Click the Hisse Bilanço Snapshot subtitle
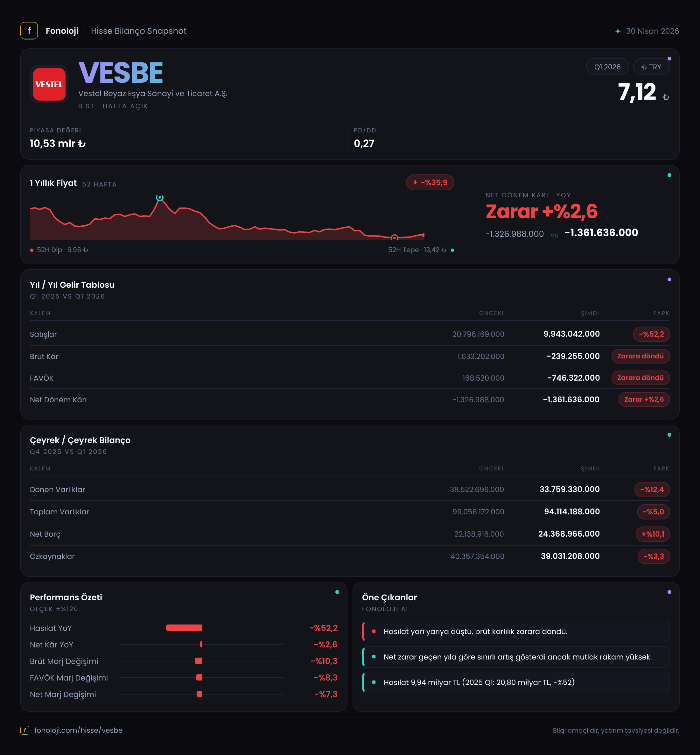 click(139, 31)
